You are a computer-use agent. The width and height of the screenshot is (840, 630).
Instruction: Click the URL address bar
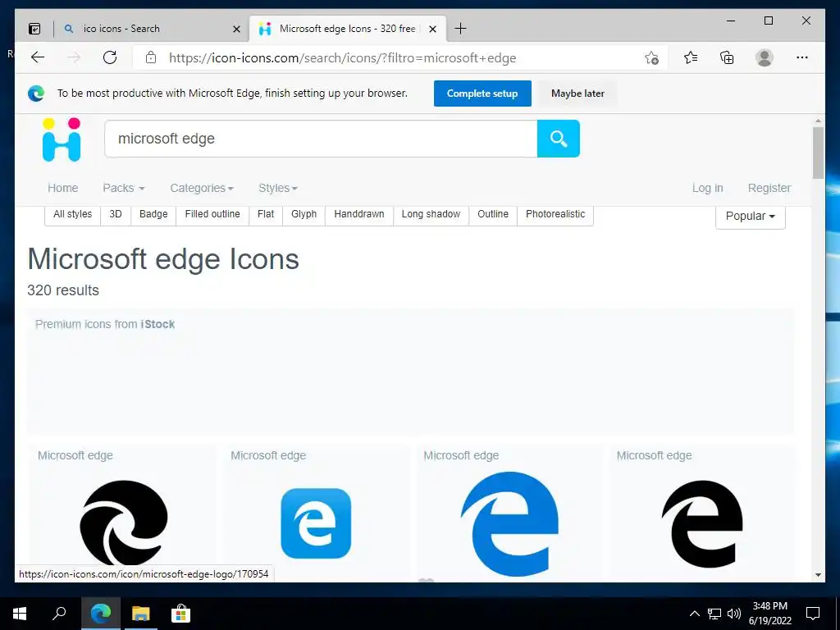[402, 58]
